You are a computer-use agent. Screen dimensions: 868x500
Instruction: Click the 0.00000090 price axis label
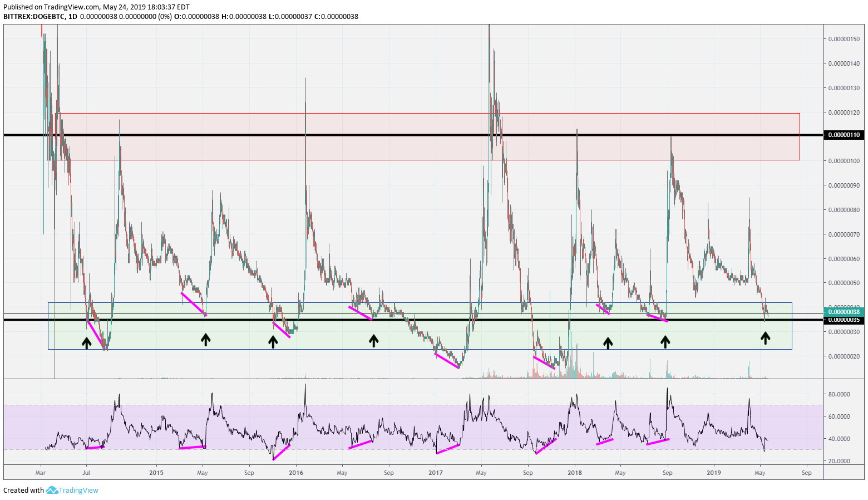844,185
